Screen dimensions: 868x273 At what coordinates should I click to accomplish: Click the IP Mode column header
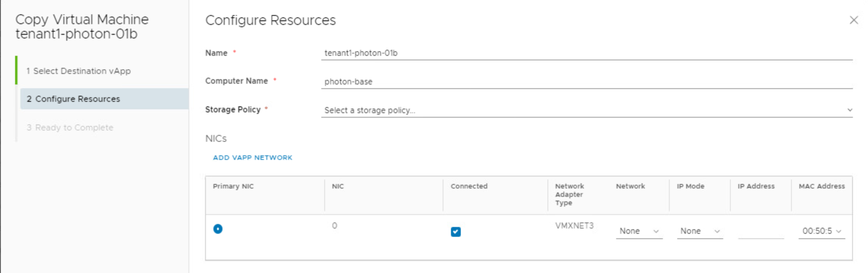(690, 186)
